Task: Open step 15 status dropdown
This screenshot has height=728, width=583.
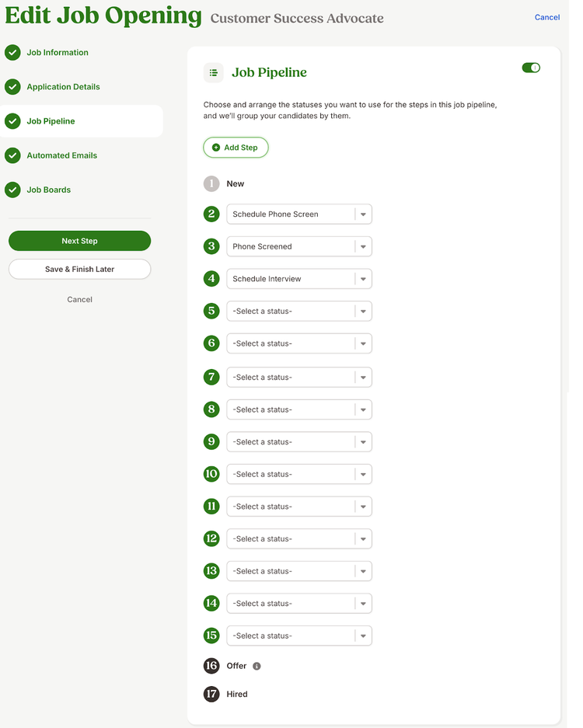Action: (299, 636)
